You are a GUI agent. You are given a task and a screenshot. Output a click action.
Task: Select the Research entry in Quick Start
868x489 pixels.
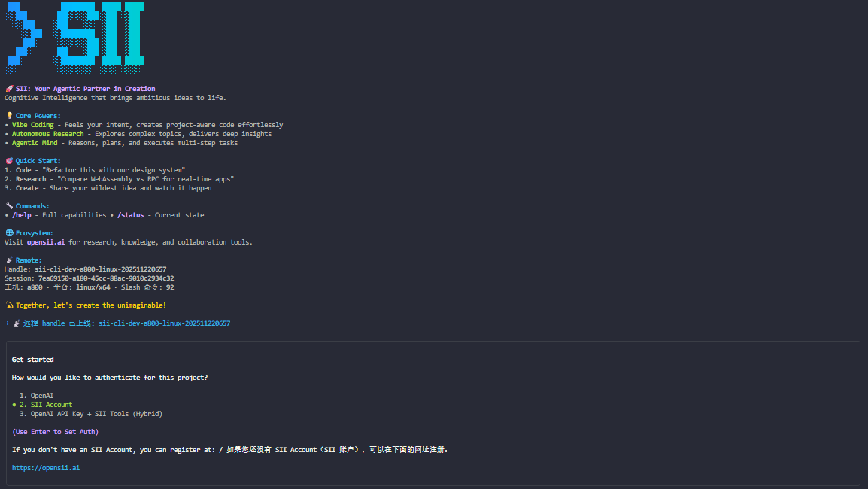[x=28, y=178]
